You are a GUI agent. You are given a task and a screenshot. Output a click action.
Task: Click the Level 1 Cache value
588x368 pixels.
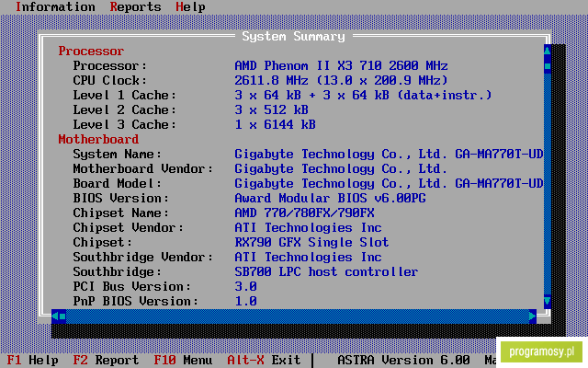(363, 95)
